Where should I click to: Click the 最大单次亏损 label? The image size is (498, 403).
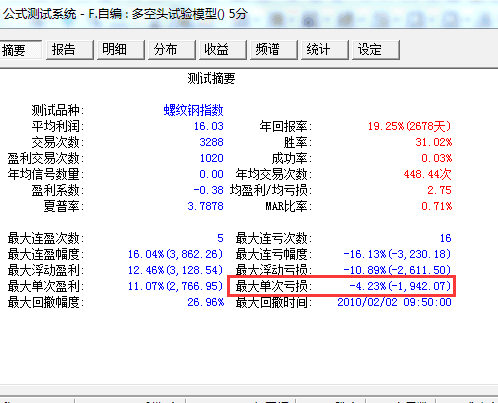coord(274,286)
